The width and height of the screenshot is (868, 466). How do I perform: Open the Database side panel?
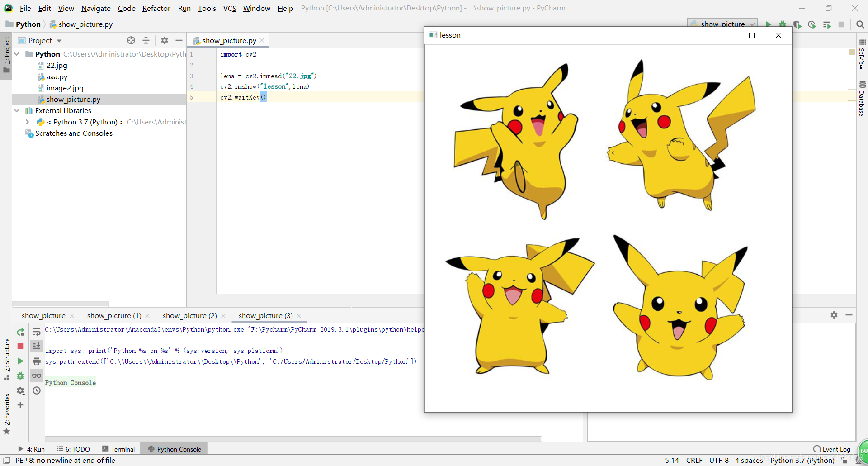pyautogui.click(x=862, y=99)
